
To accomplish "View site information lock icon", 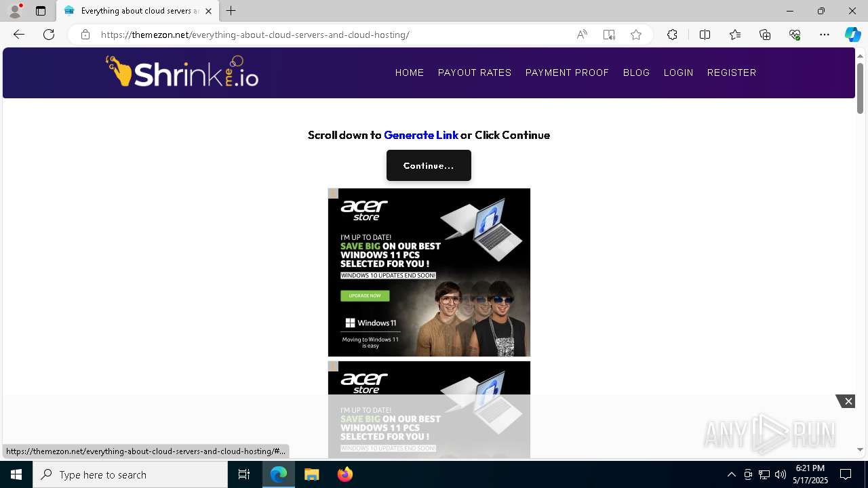I will [85, 35].
